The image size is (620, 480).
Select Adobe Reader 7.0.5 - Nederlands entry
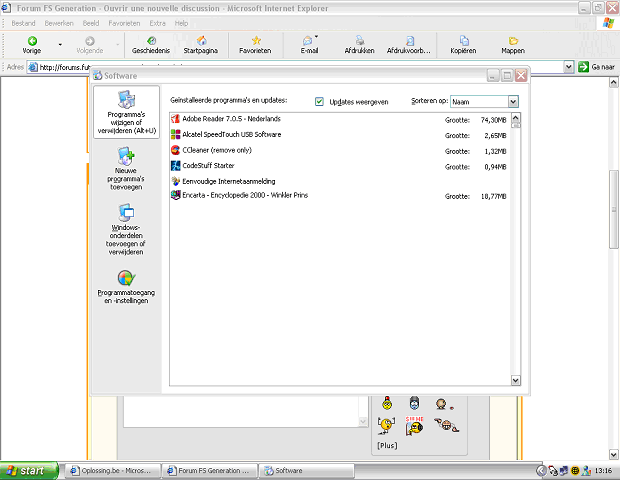point(339,119)
